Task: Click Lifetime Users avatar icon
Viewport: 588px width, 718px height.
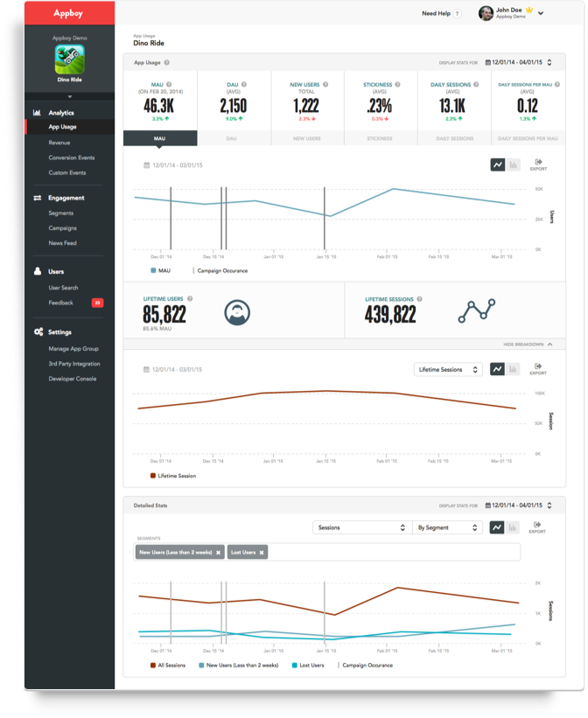Action: pyautogui.click(x=237, y=313)
